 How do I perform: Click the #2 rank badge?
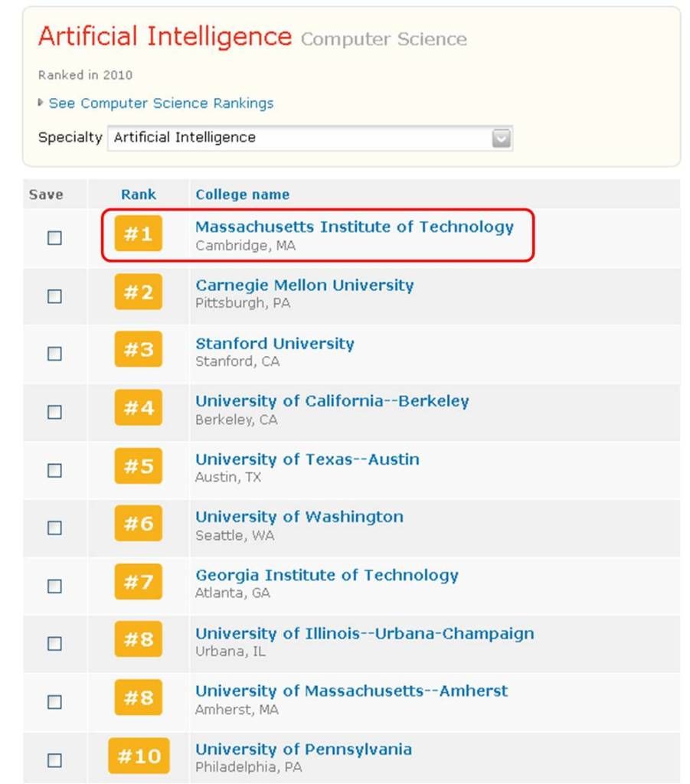(139, 292)
